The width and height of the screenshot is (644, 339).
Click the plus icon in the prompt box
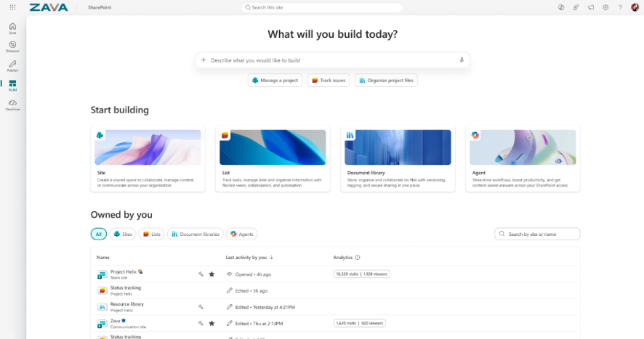pyautogui.click(x=204, y=60)
